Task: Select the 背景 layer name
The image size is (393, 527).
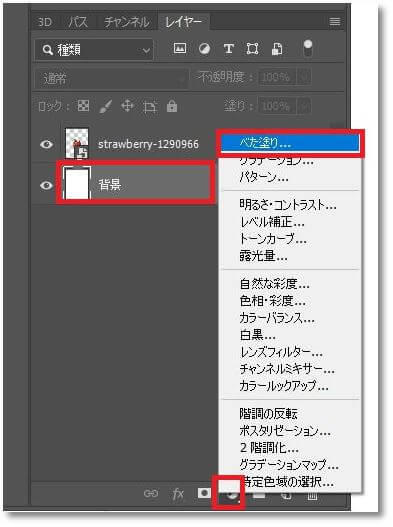Action: pos(110,185)
